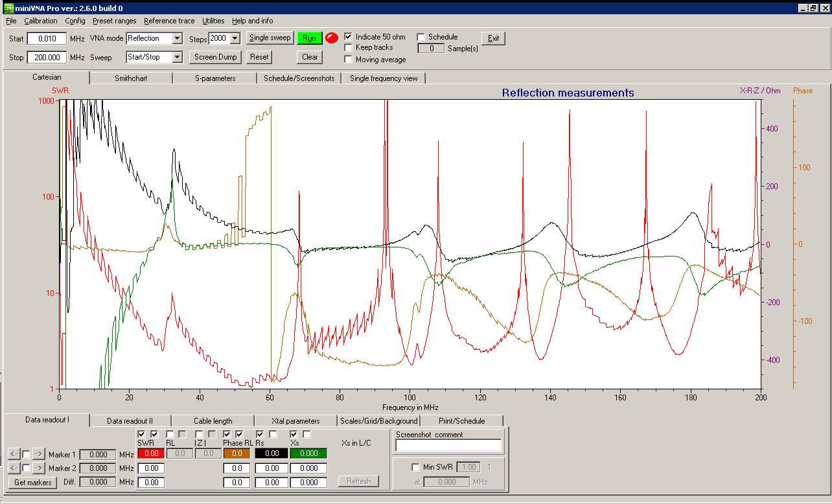Image resolution: width=832 pixels, height=504 pixels.
Task: Open the Steps 2000 dropdown
Action: [x=235, y=39]
